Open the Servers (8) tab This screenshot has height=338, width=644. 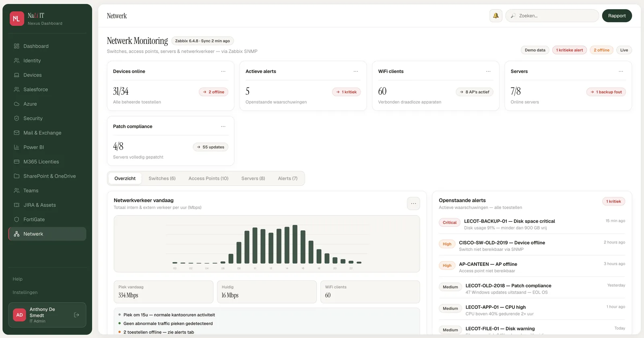point(253,178)
